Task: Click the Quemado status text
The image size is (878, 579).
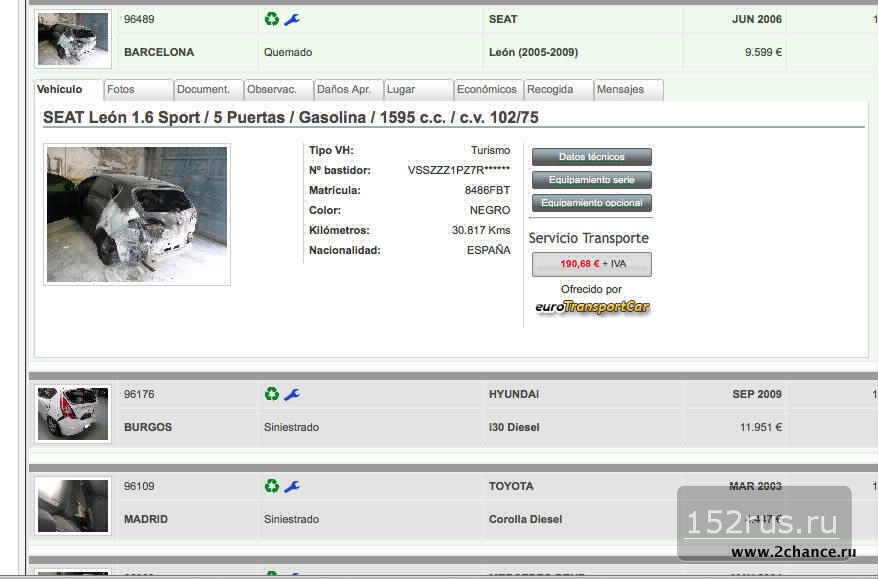Action: pyautogui.click(x=288, y=52)
